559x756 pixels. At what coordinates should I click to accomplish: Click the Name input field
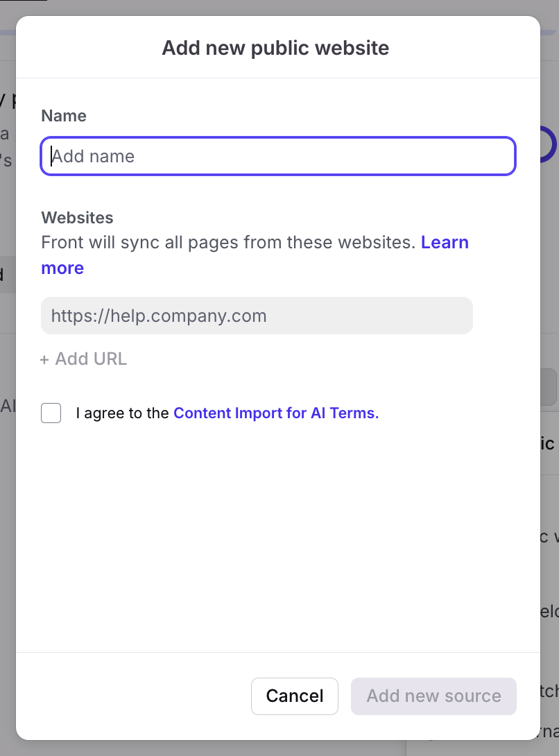pos(277,156)
